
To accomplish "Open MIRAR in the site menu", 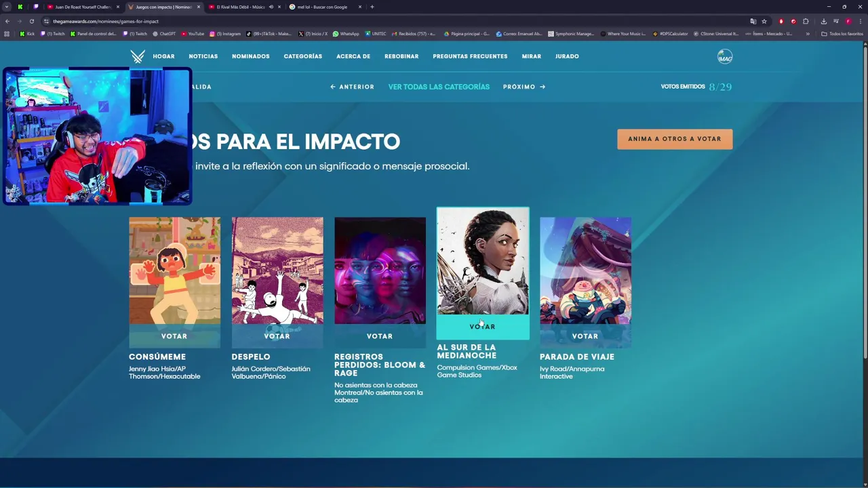I will click(x=532, y=57).
